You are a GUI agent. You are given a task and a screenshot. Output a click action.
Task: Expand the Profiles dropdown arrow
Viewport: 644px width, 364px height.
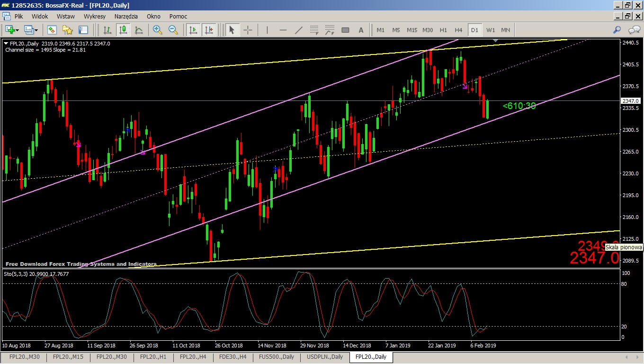click(36, 30)
